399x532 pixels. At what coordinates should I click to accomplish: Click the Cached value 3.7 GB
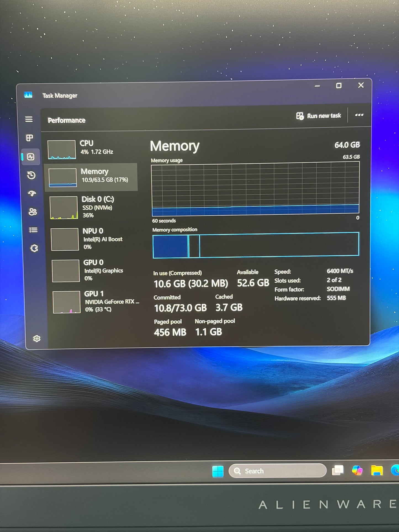click(x=229, y=307)
